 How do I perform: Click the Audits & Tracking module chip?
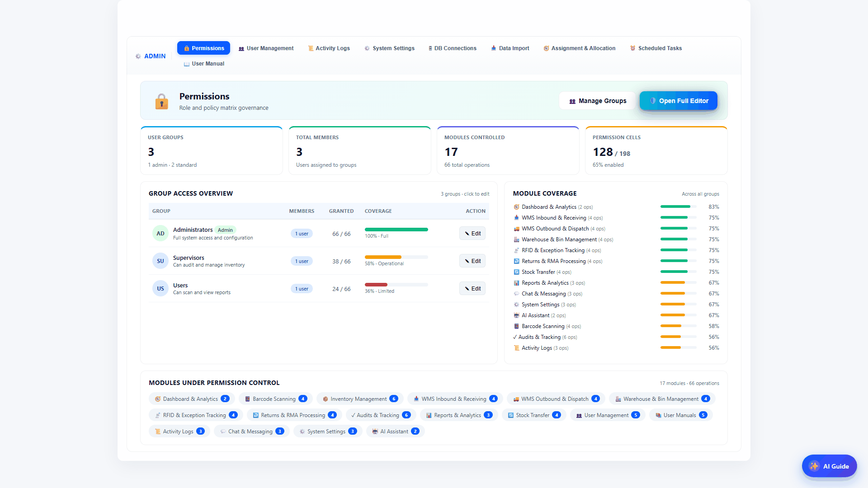pyautogui.click(x=380, y=415)
